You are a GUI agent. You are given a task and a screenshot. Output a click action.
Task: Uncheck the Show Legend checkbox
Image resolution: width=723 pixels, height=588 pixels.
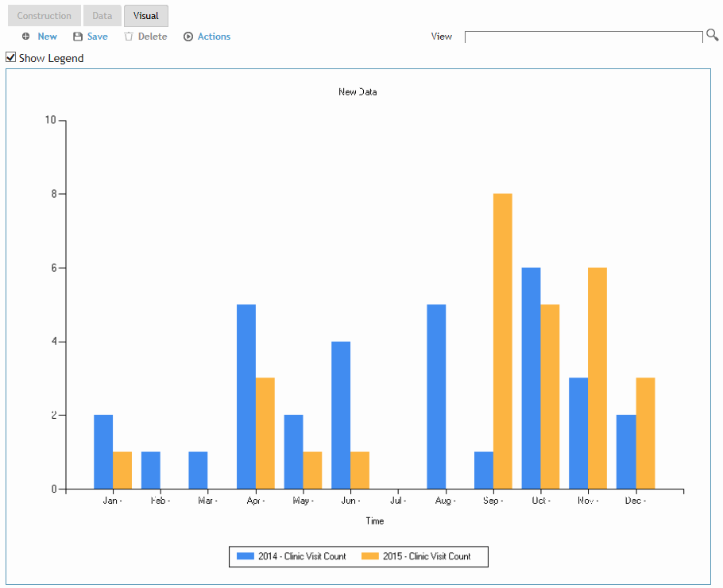[x=10, y=57]
